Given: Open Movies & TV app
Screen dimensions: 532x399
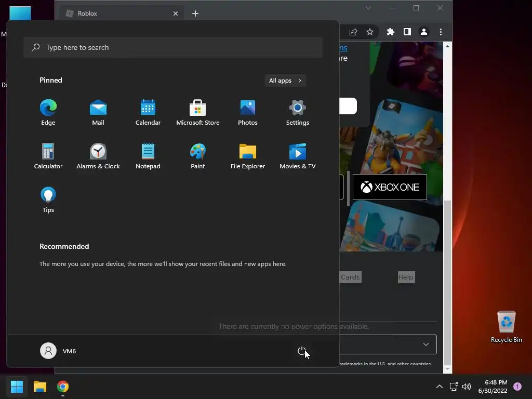Looking at the screenshot, I should coord(298,156).
